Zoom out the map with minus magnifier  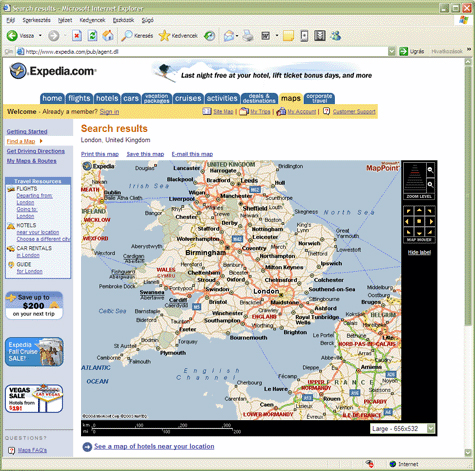(x=431, y=170)
